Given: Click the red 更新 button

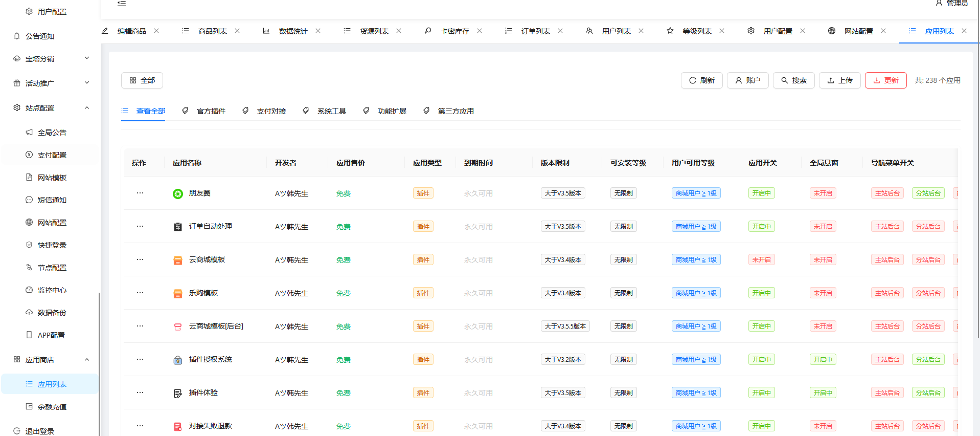Looking at the screenshot, I should pyautogui.click(x=885, y=80).
